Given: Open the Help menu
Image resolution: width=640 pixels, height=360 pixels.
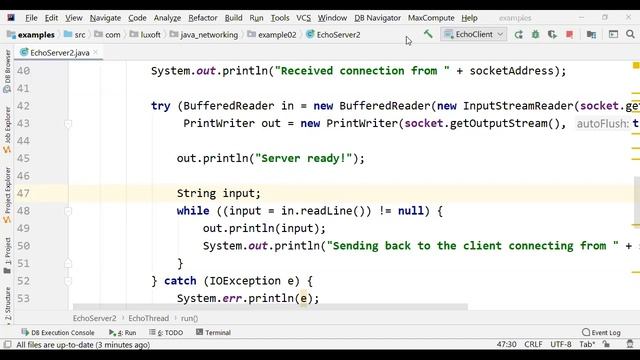Looking at the screenshot, I should 469,18.
